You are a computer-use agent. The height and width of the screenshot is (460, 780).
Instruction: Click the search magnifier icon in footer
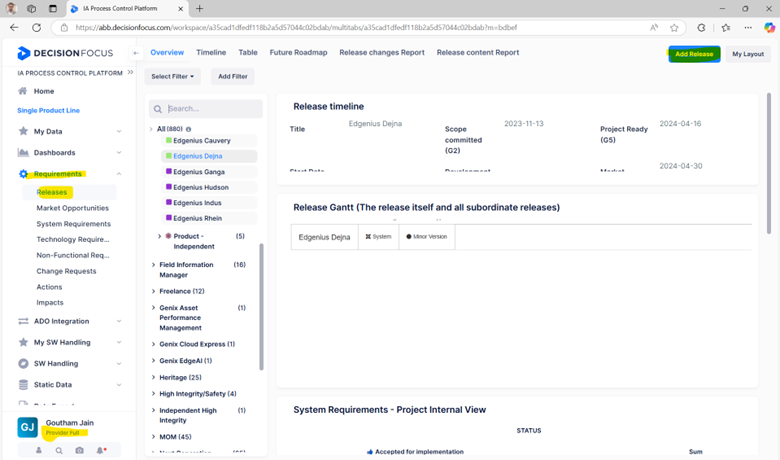pos(59,450)
